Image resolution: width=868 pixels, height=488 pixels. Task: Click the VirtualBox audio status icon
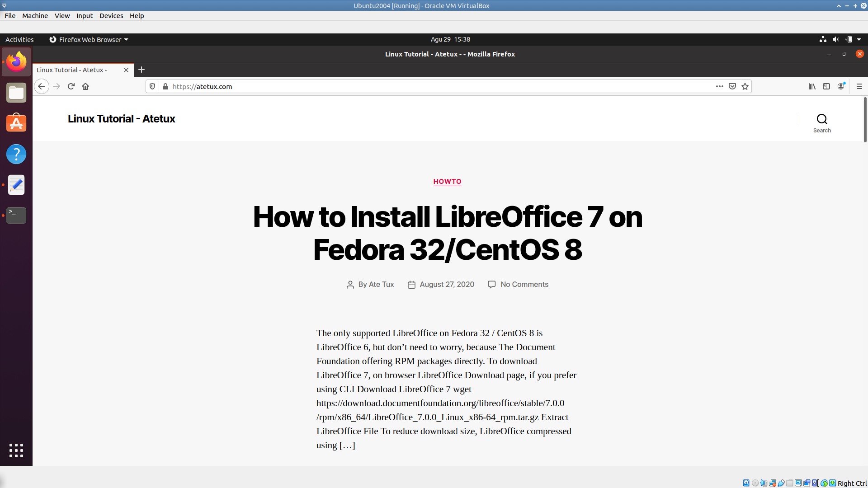point(764,483)
